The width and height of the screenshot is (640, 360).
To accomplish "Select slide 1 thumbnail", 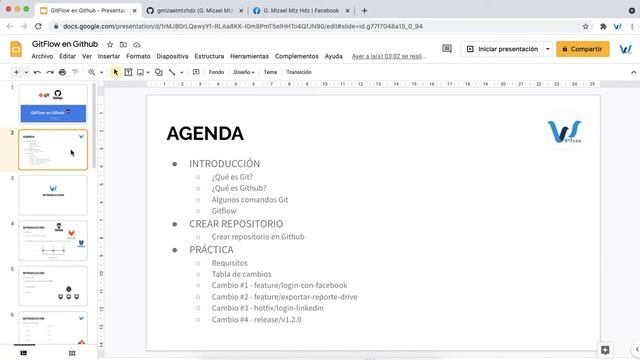I will coord(53,104).
